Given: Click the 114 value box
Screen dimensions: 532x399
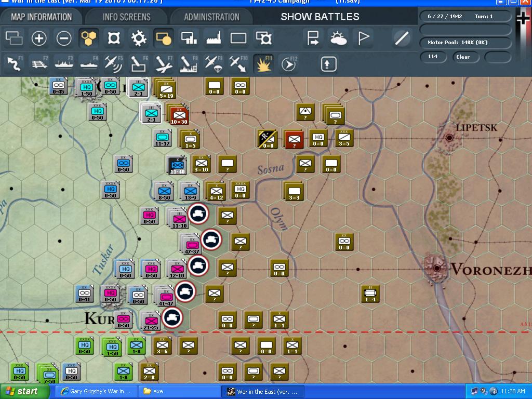Looking at the screenshot, I should tap(433, 57).
